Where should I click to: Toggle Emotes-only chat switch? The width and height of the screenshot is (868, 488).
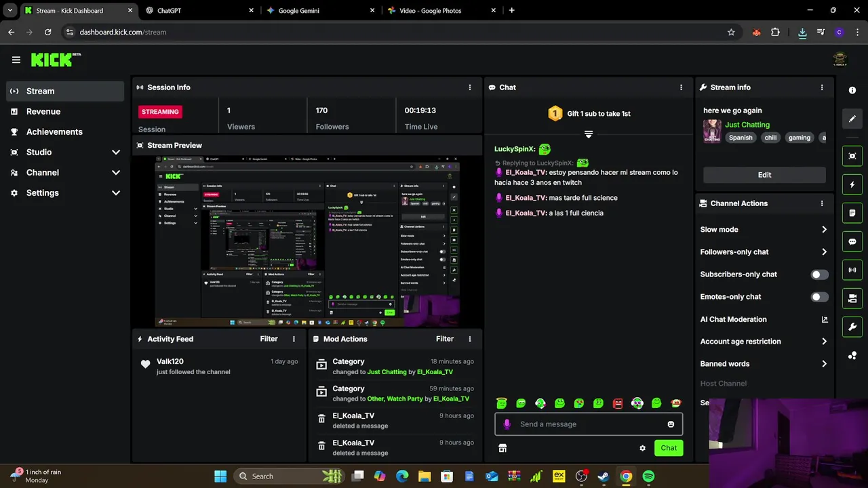819,297
